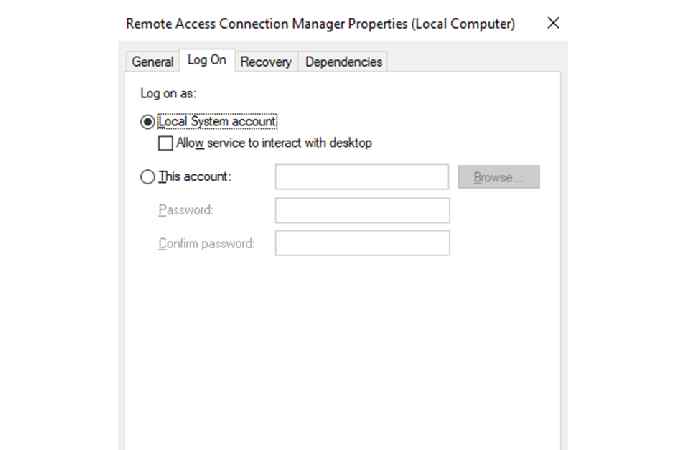Click the 'Password:' label text
This screenshot has height=450, width=700.
point(186,209)
